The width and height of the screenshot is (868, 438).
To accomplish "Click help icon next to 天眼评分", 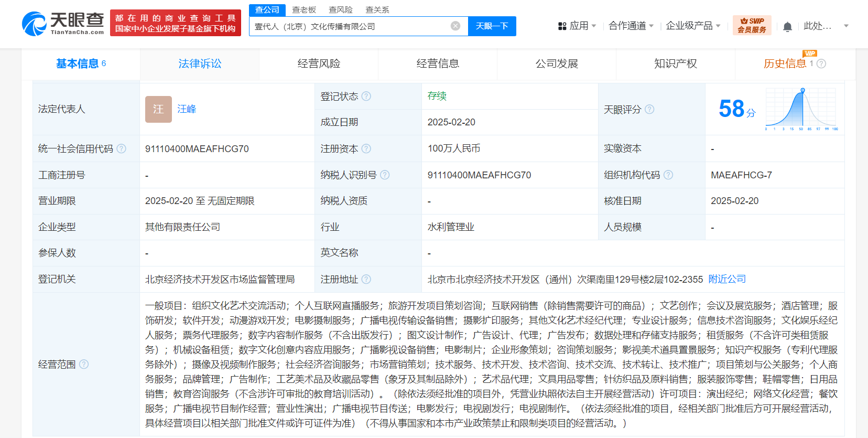I will point(649,109).
